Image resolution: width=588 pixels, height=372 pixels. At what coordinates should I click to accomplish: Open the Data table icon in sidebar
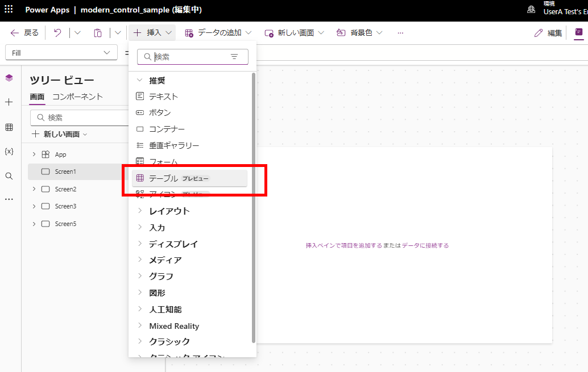[9, 127]
